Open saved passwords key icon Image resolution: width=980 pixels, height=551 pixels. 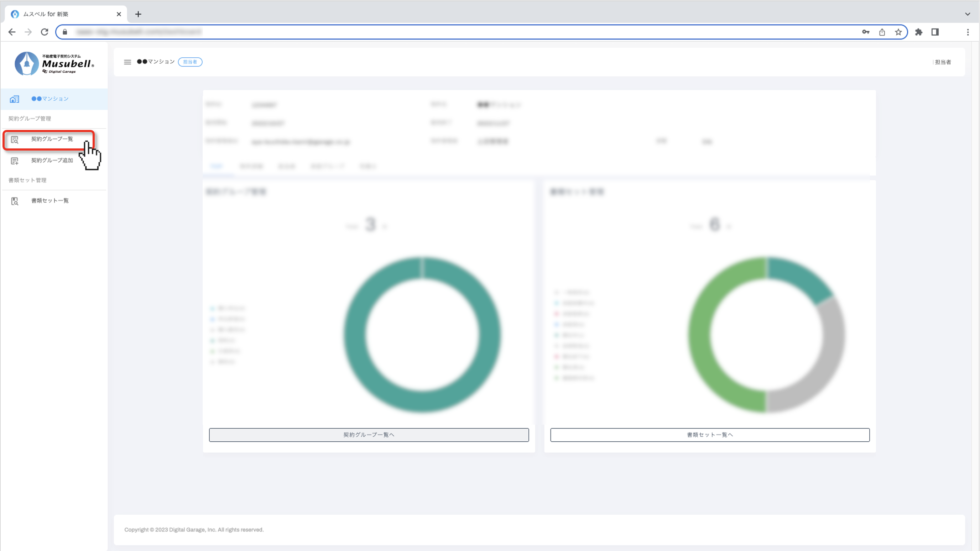click(865, 32)
